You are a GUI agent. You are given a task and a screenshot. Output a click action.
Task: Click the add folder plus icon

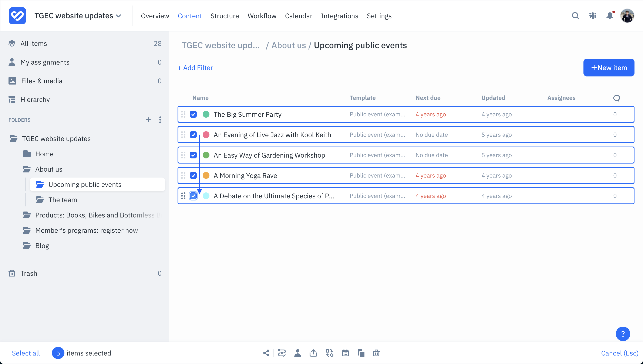[x=148, y=120]
